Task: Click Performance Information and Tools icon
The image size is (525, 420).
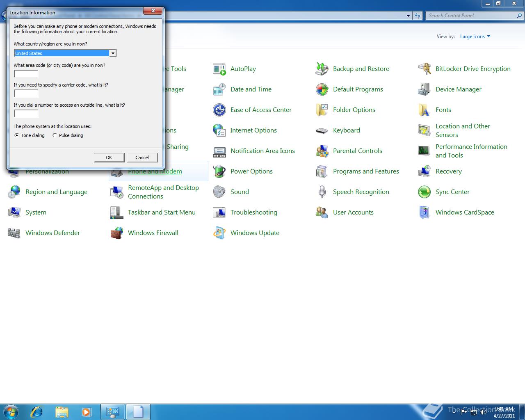Action: (x=425, y=151)
